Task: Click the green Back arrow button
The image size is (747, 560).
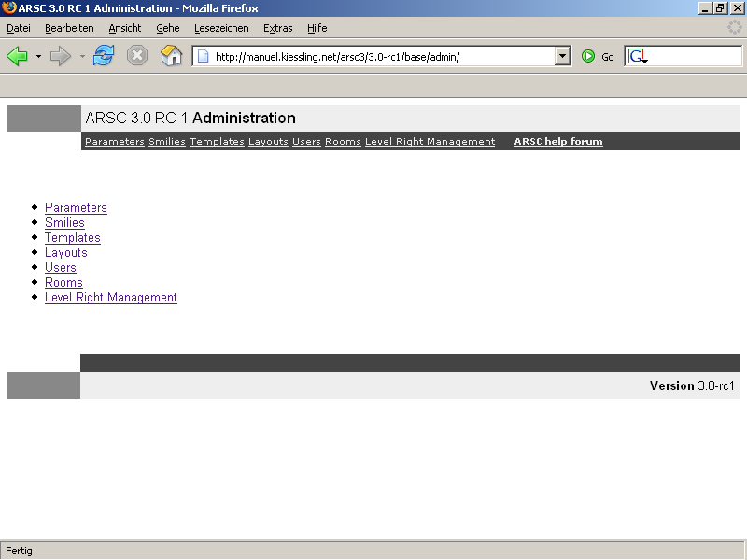Action: pos(18,56)
